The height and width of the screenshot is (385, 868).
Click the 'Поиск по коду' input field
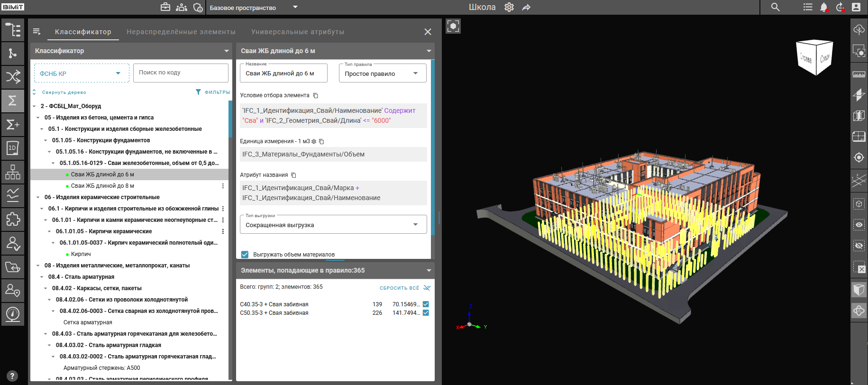pos(181,73)
